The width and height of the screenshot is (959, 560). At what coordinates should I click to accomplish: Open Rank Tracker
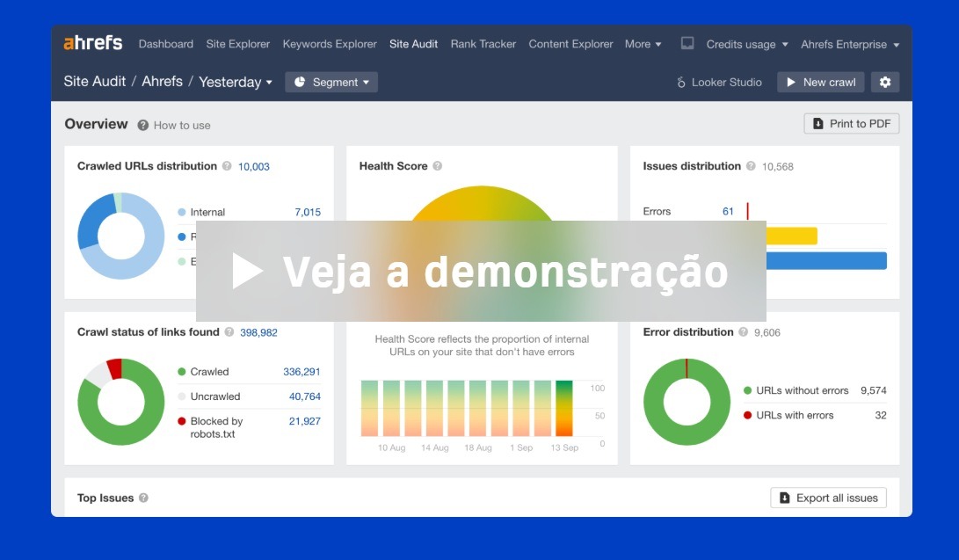tap(483, 44)
